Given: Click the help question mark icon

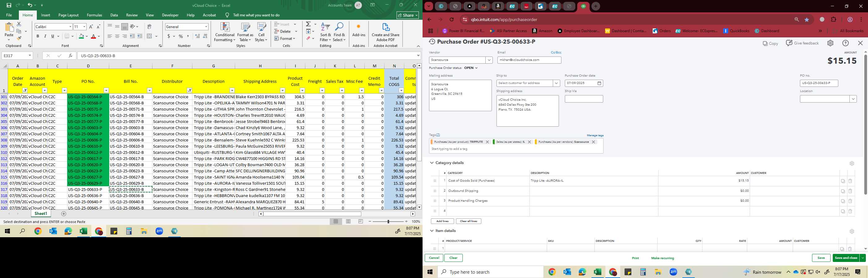Looking at the screenshot, I should [845, 43].
